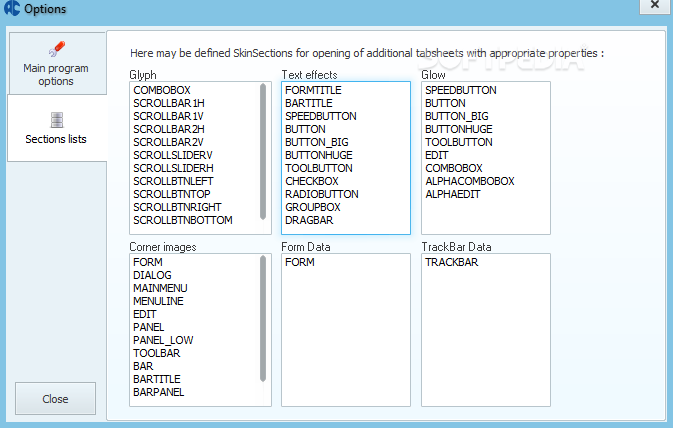Select DRAGBAR in the Text effects list

[309, 220]
